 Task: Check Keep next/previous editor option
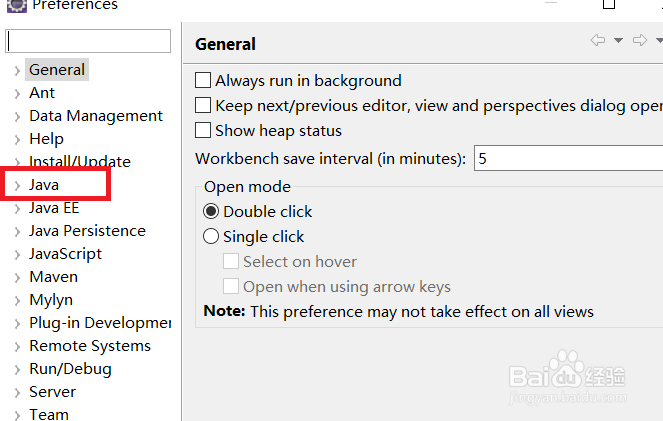(x=203, y=106)
